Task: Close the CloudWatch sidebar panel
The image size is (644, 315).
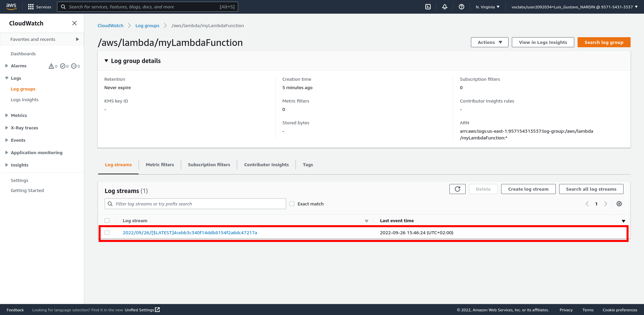Action: pyautogui.click(x=74, y=23)
